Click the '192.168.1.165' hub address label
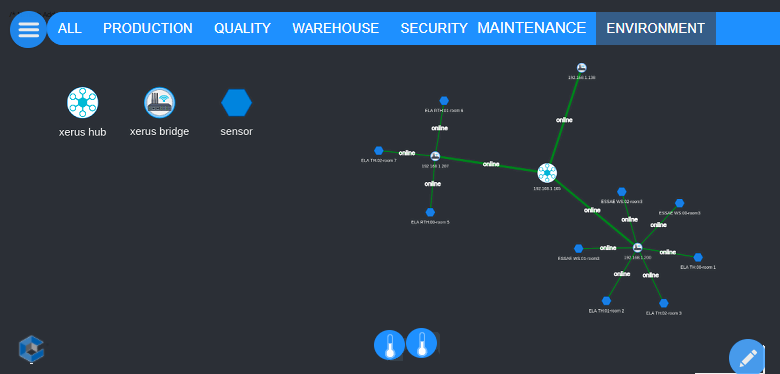 click(547, 188)
